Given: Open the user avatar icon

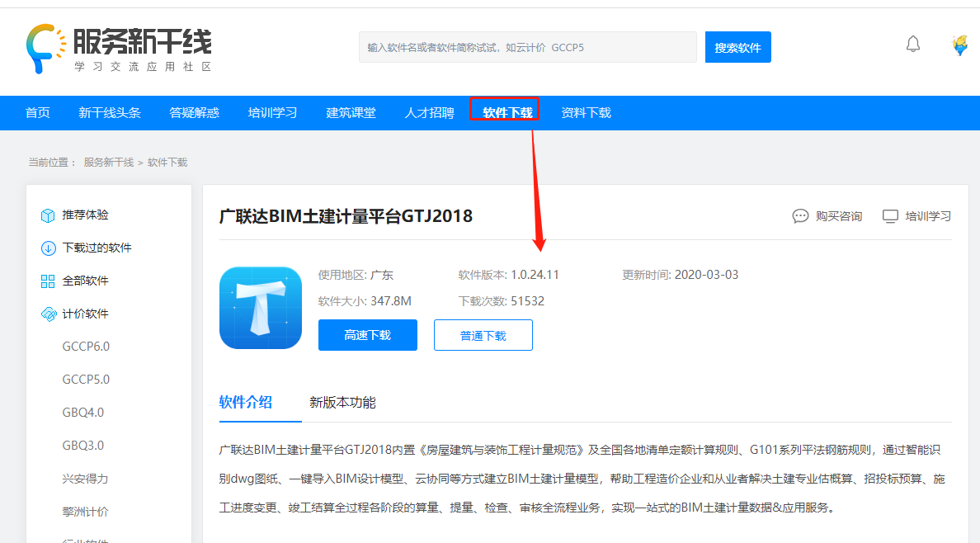Looking at the screenshot, I should click(x=960, y=45).
